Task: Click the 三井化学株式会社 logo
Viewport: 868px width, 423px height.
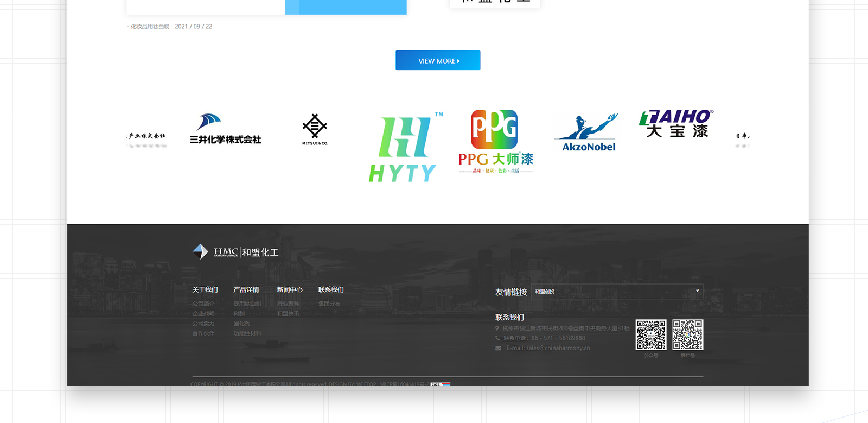Action: coord(225,129)
